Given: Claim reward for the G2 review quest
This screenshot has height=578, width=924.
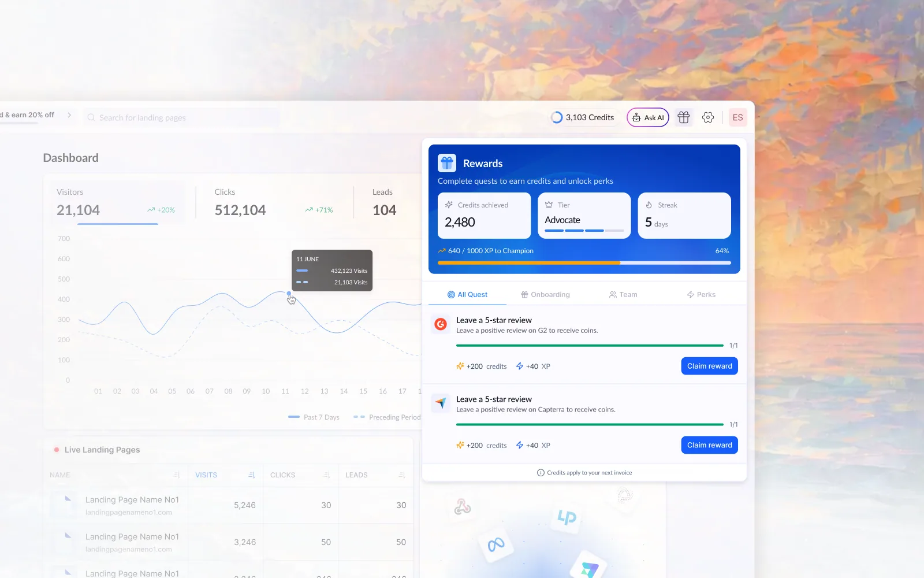Looking at the screenshot, I should (709, 366).
